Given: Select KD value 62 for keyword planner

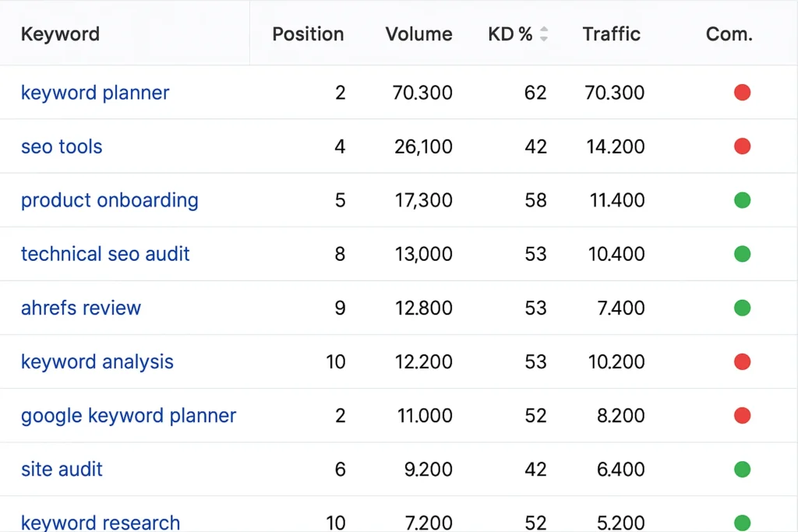Looking at the screenshot, I should 535,93.
